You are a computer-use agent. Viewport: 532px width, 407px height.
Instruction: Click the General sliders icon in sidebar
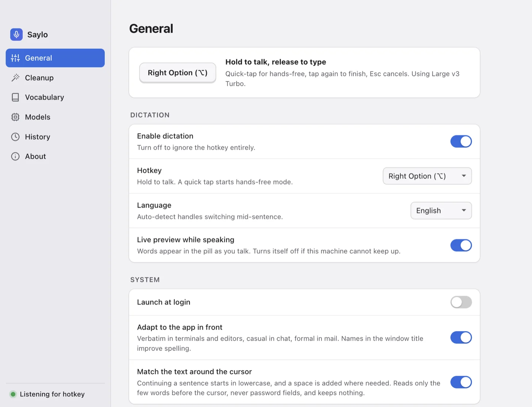tap(15, 58)
